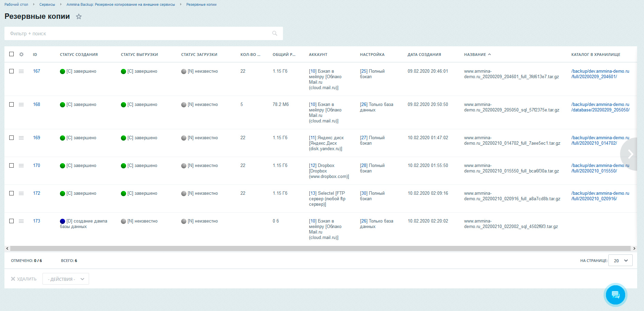Click date 10.02.2020 02:20:02 cell
Screen dimensions: 644x311
428,221
